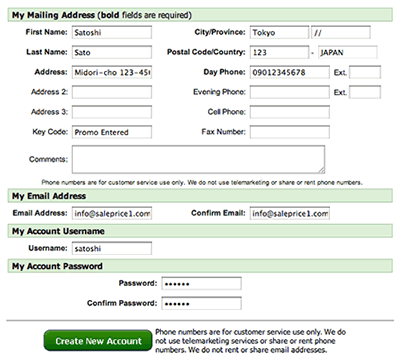Viewport: 400px width, 364px height.
Task: Select the Evening Phone field
Action: pyautogui.click(x=290, y=92)
